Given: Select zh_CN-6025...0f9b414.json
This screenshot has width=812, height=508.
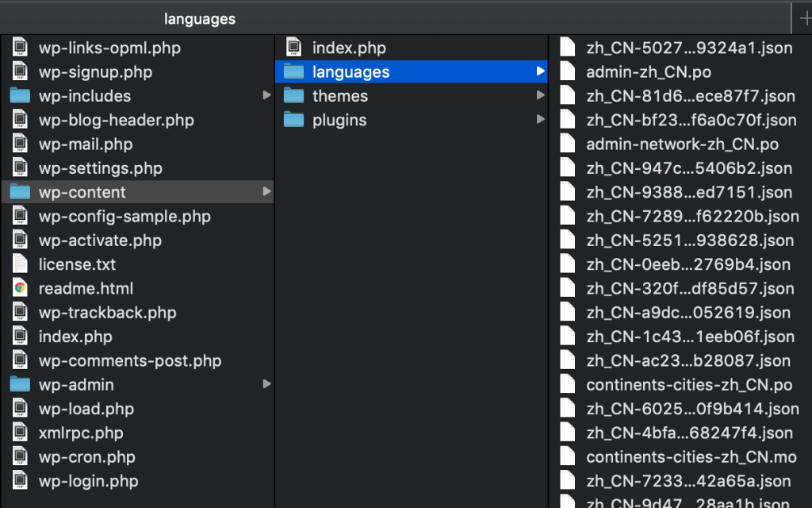Looking at the screenshot, I should (x=692, y=409).
